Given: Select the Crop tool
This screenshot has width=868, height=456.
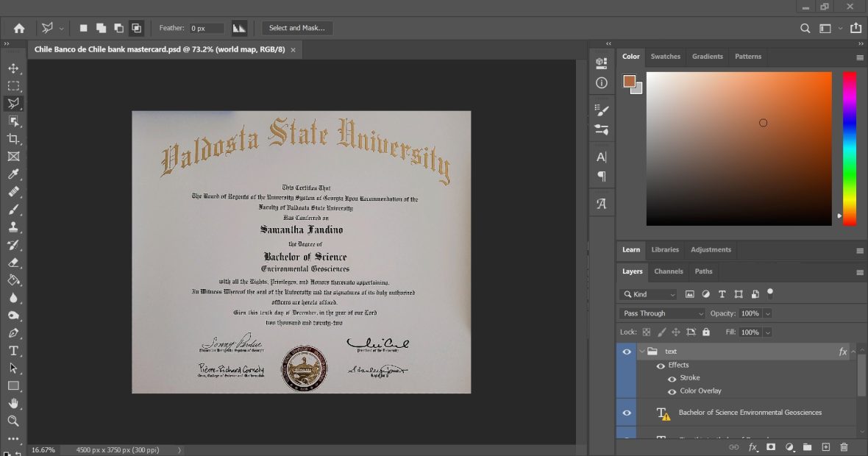Looking at the screenshot, I should coord(13,139).
